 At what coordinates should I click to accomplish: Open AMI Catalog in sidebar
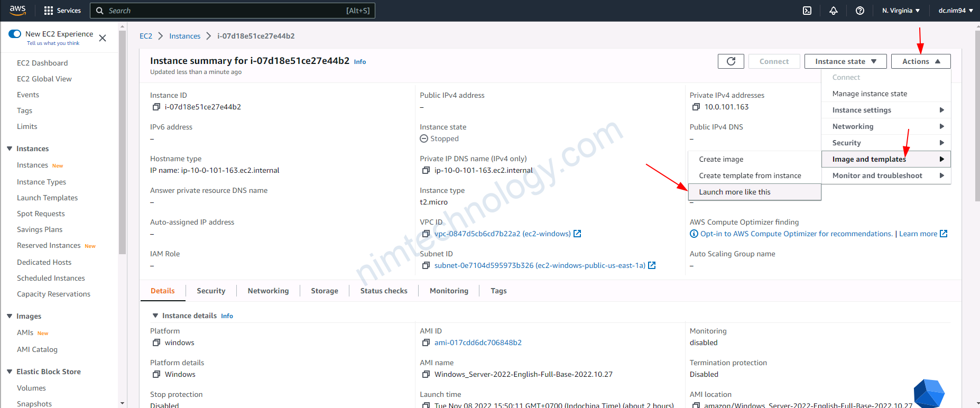click(x=37, y=349)
